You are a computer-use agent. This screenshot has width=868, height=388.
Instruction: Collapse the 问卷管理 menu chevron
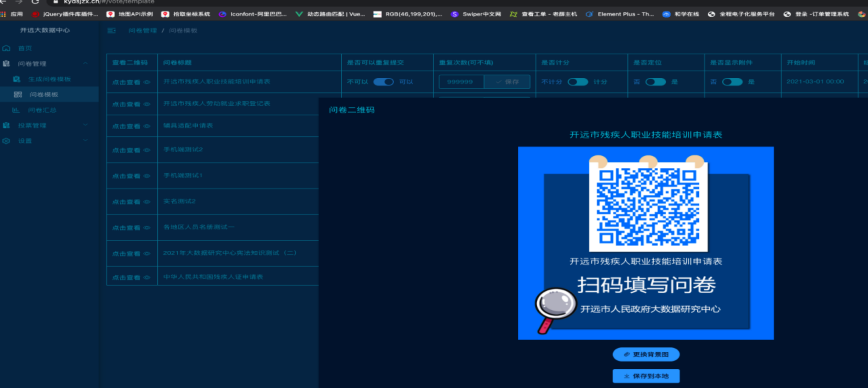[x=85, y=63]
